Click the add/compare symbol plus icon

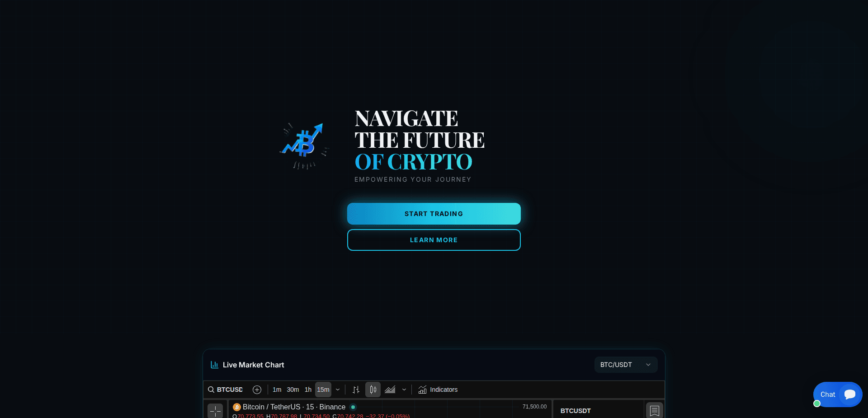257,390
